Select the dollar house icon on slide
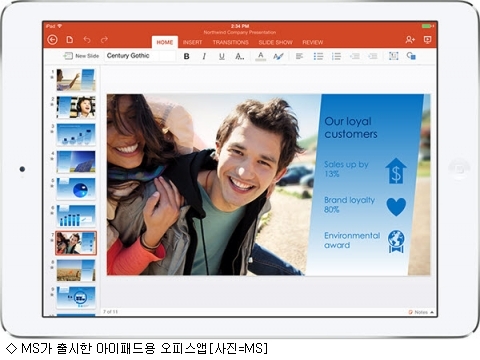This screenshot has height=360, width=480. click(x=396, y=171)
